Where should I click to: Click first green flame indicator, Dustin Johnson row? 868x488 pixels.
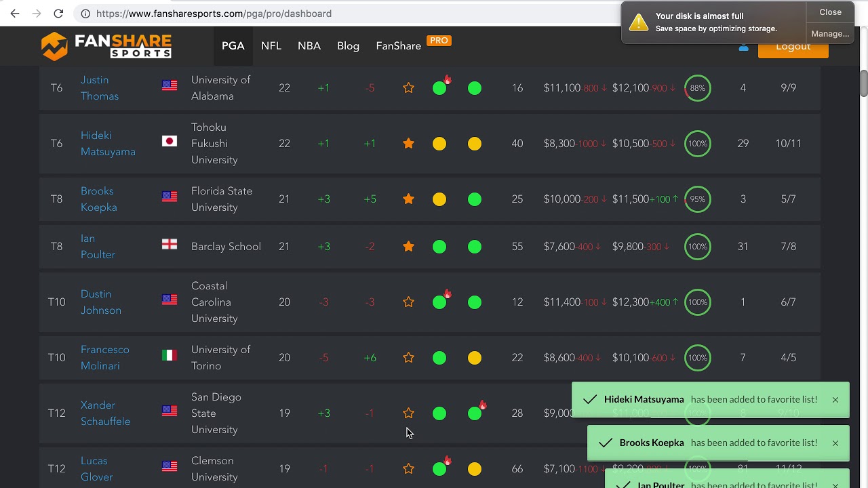[439, 302]
